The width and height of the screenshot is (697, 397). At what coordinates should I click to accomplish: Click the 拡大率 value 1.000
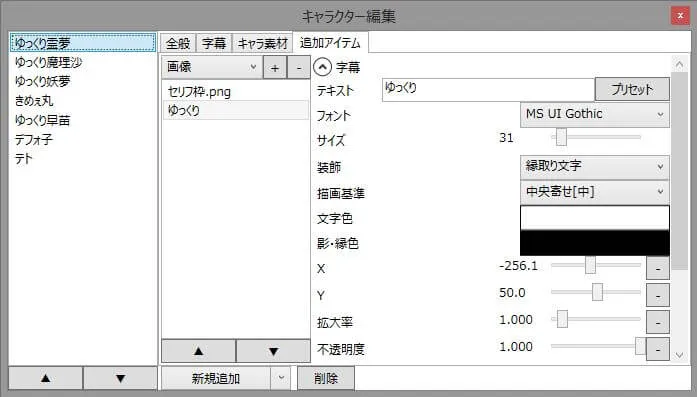tap(516, 320)
